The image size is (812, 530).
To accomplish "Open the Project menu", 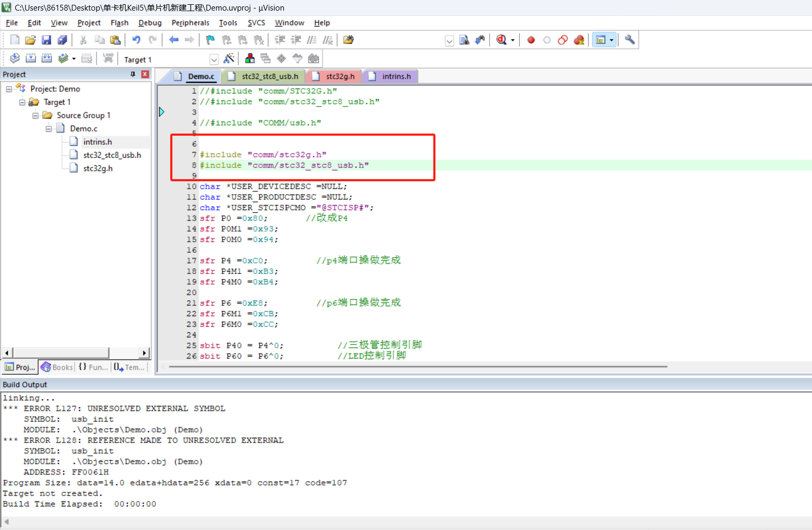I will 89,23.
